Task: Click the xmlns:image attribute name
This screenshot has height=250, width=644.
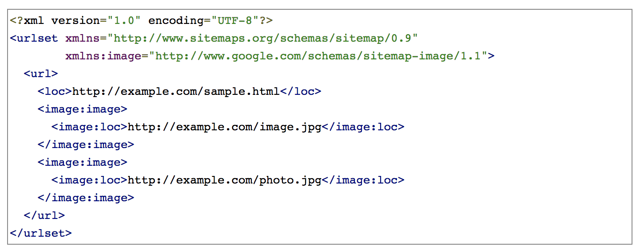Action: (103, 56)
